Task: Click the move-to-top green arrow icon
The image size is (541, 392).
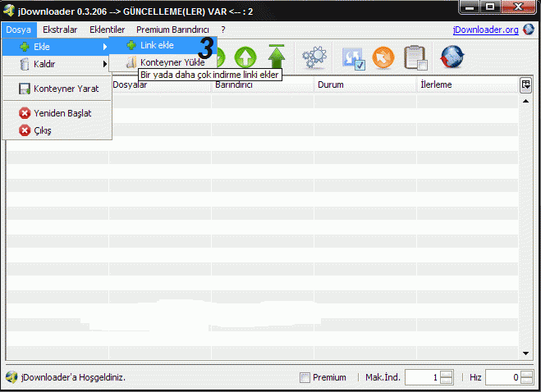Action: pyautogui.click(x=276, y=57)
